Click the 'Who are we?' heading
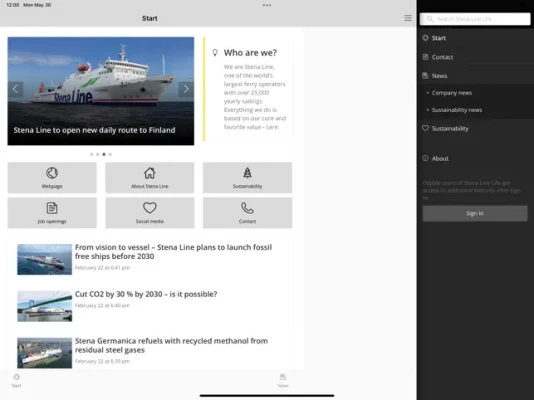Image resolution: width=534 pixels, height=400 pixels. (250, 53)
